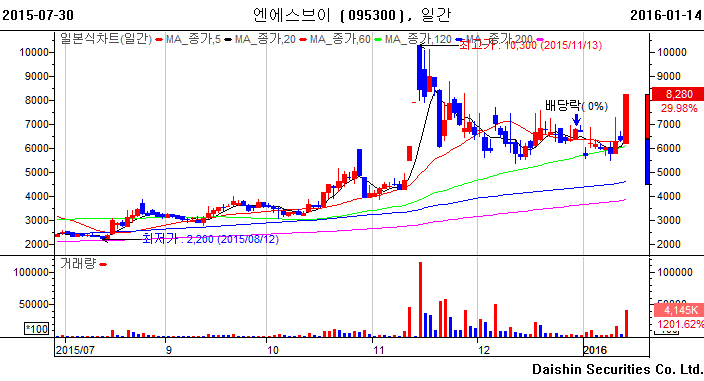Click the end date 2016-01-14
704x381 pixels.
coord(666,15)
